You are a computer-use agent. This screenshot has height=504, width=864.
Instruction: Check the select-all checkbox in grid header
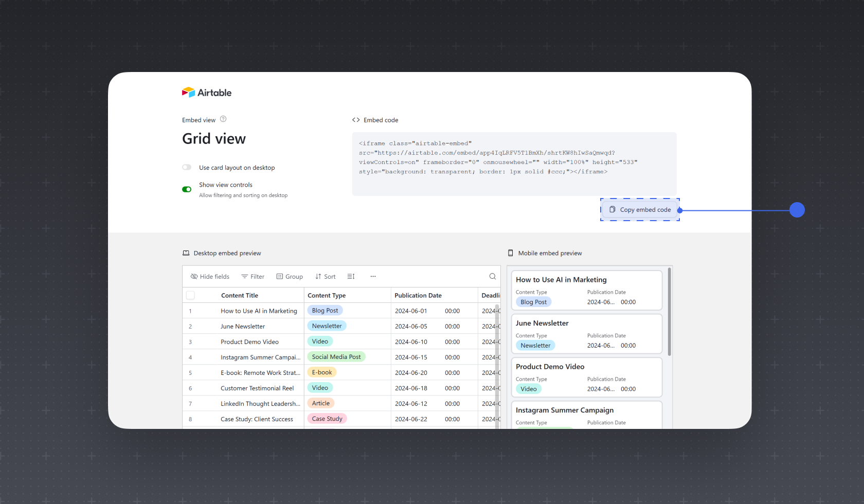point(190,295)
